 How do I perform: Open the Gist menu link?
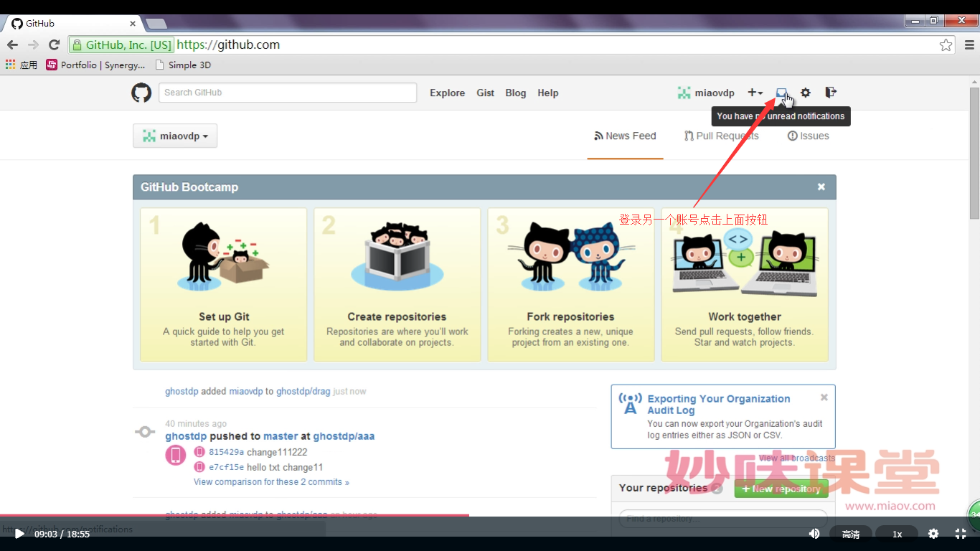click(486, 93)
